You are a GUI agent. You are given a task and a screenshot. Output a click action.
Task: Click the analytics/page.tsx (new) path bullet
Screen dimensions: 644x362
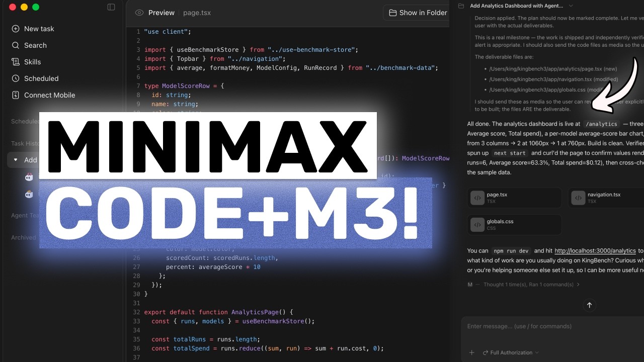tap(553, 69)
